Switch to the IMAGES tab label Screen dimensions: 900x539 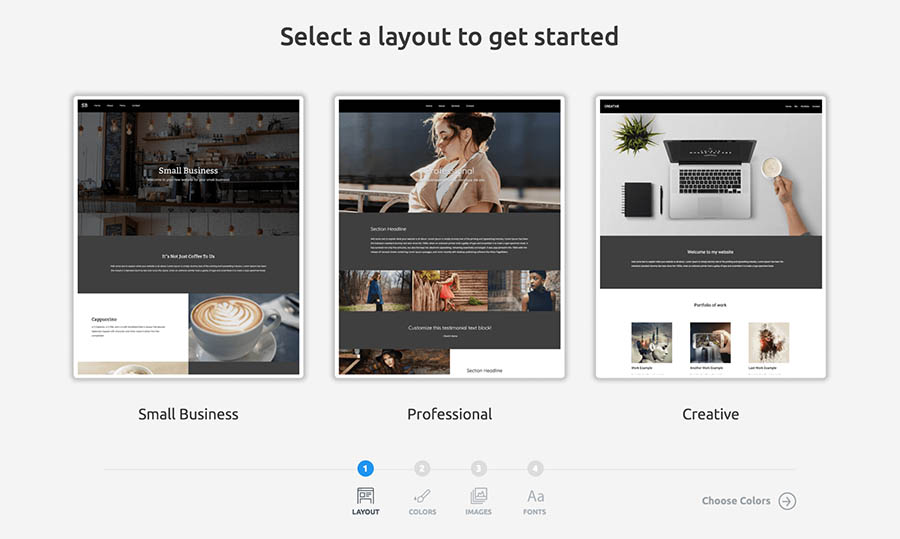479,512
